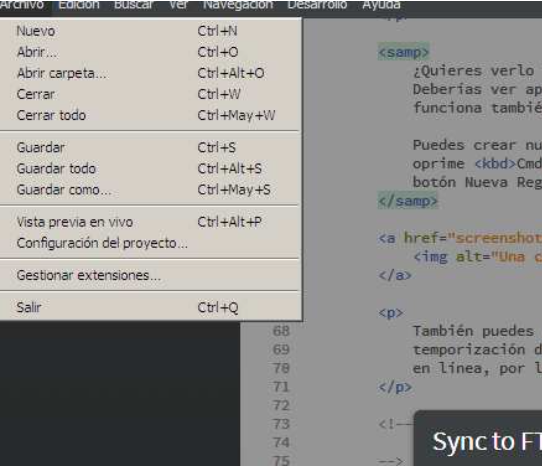Click line number 73 in gutter
This screenshot has width=542, height=468.
281,424
